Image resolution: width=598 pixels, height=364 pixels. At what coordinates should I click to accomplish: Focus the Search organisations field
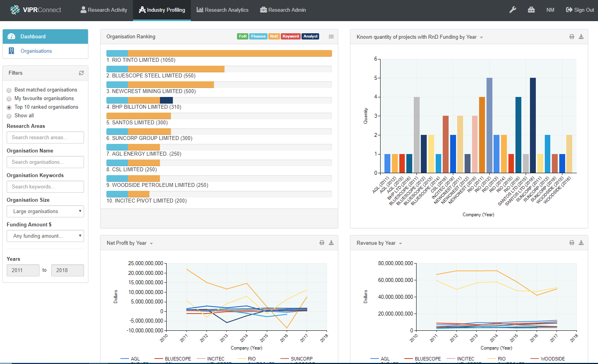(x=45, y=162)
